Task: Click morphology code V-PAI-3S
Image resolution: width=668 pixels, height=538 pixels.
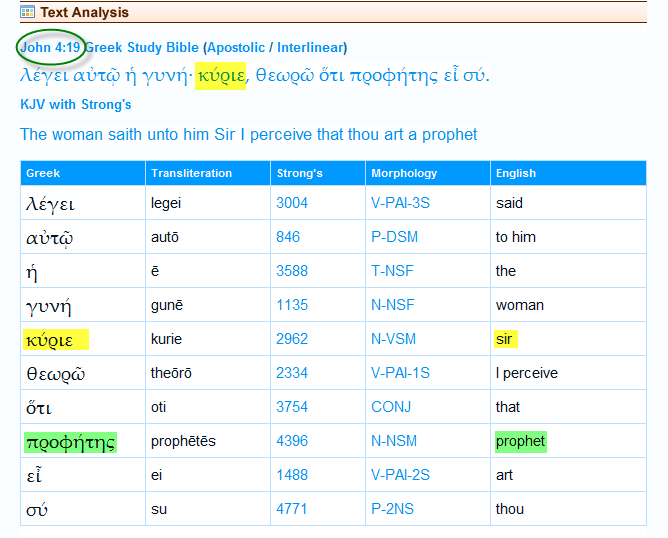Action: (x=400, y=203)
